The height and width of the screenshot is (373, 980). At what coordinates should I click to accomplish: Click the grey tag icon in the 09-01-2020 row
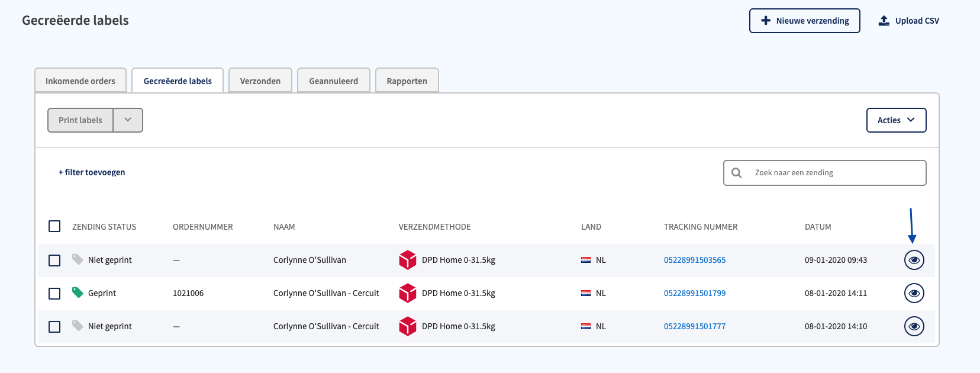coord(78,259)
